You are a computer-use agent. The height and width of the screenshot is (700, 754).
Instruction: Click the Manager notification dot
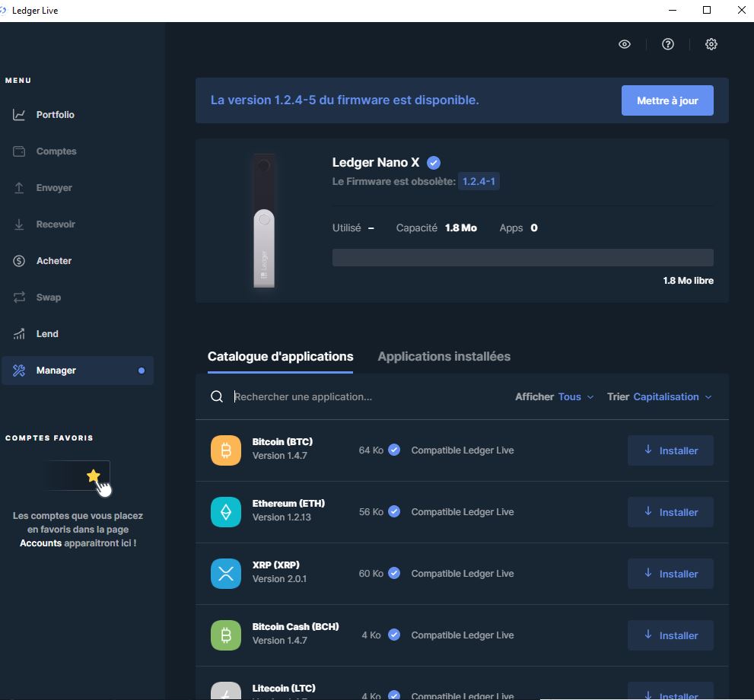click(142, 371)
